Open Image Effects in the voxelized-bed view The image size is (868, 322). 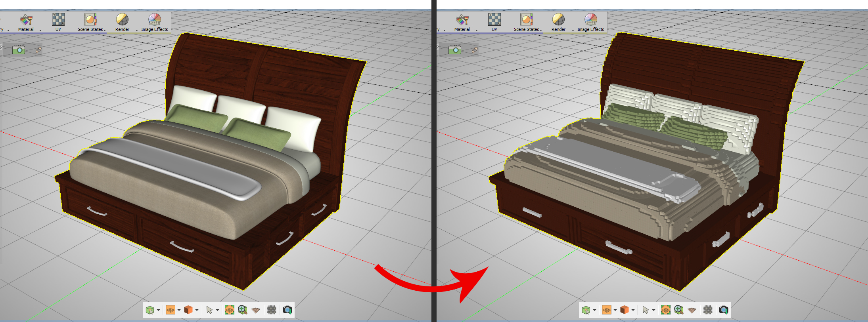(590, 22)
